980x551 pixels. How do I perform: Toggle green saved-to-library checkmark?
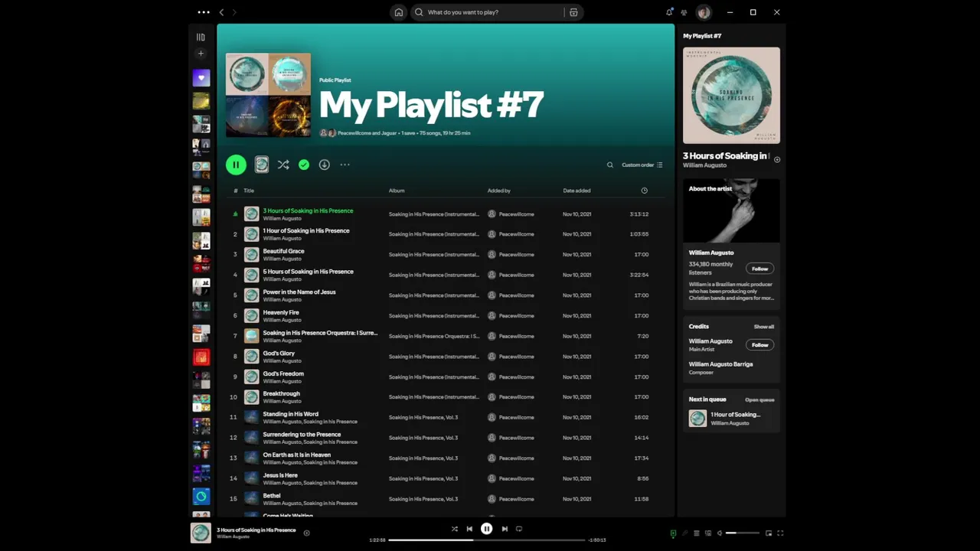click(x=304, y=165)
